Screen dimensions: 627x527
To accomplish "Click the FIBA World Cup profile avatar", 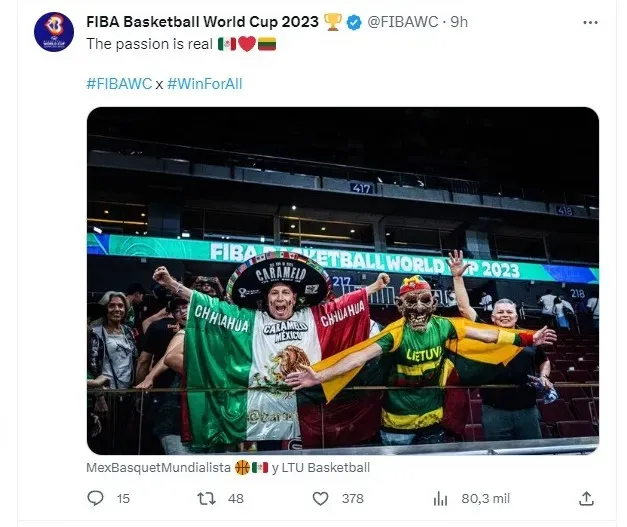I will 54,32.
